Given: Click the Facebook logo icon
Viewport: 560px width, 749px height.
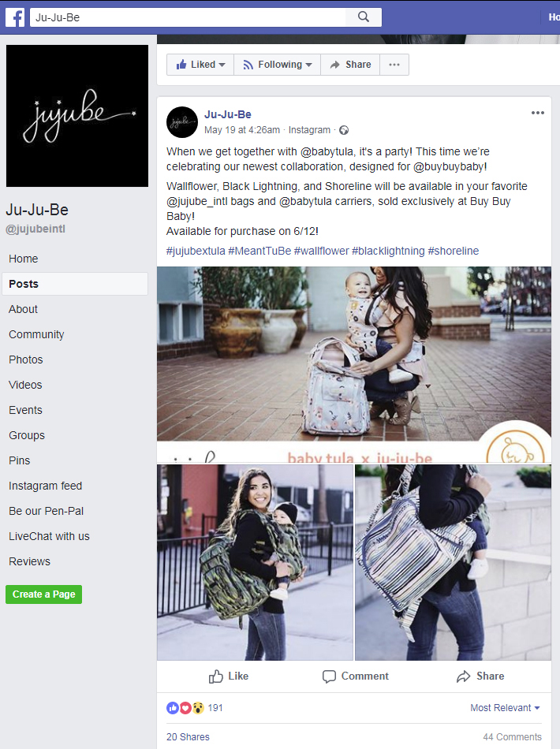Looking at the screenshot, I should coord(15,17).
